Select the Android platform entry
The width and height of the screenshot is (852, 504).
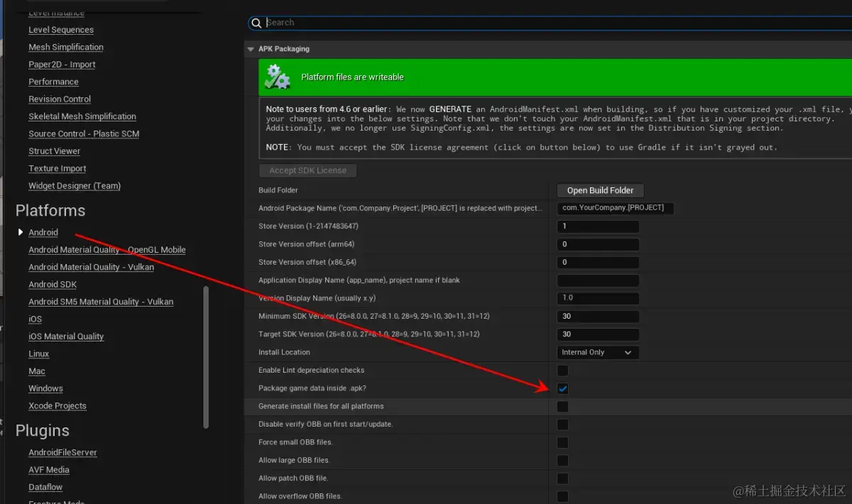click(x=43, y=233)
